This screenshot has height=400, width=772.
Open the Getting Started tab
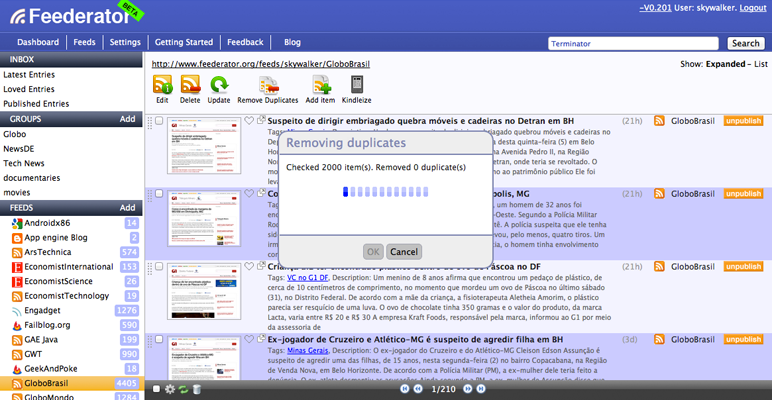pyautogui.click(x=184, y=42)
